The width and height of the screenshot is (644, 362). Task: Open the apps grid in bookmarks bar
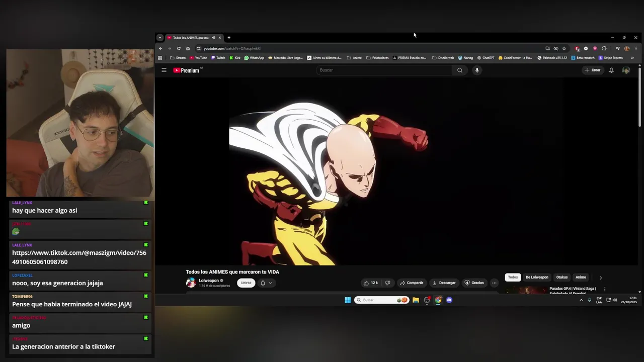160,58
